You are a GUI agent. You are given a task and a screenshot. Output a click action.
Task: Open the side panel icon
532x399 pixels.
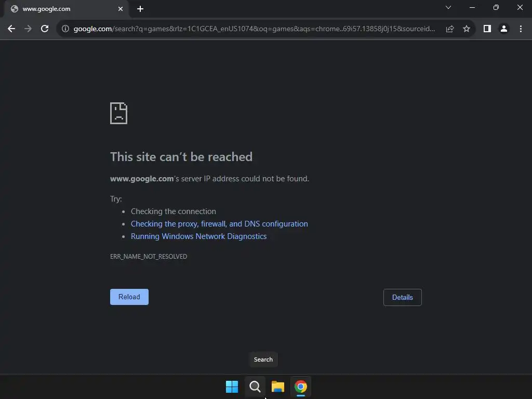click(x=487, y=29)
